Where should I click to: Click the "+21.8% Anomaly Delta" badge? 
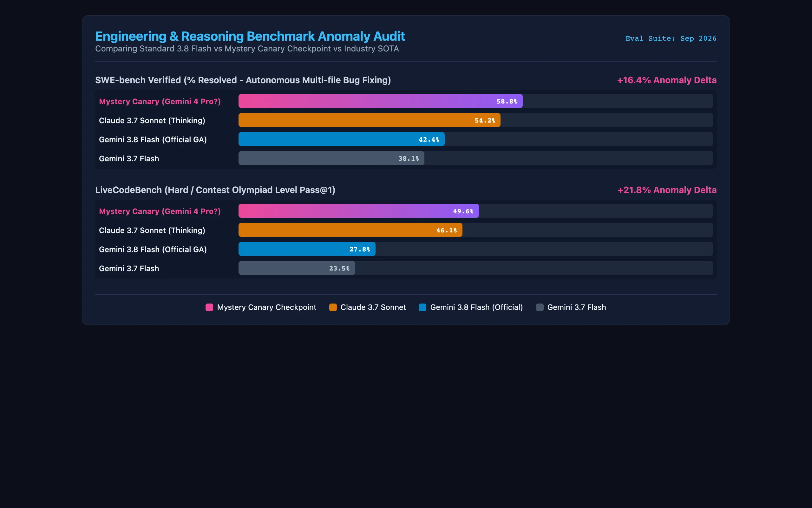pos(667,190)
